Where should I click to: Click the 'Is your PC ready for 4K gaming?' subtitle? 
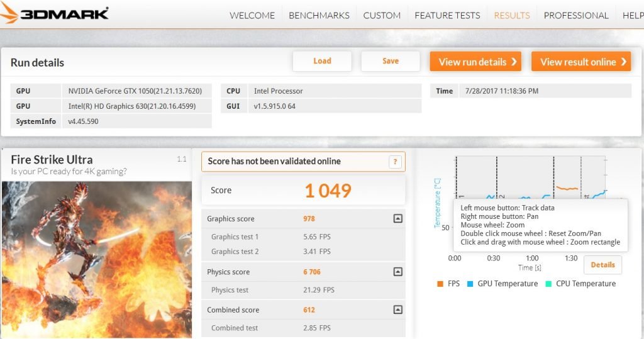(69, 171)
